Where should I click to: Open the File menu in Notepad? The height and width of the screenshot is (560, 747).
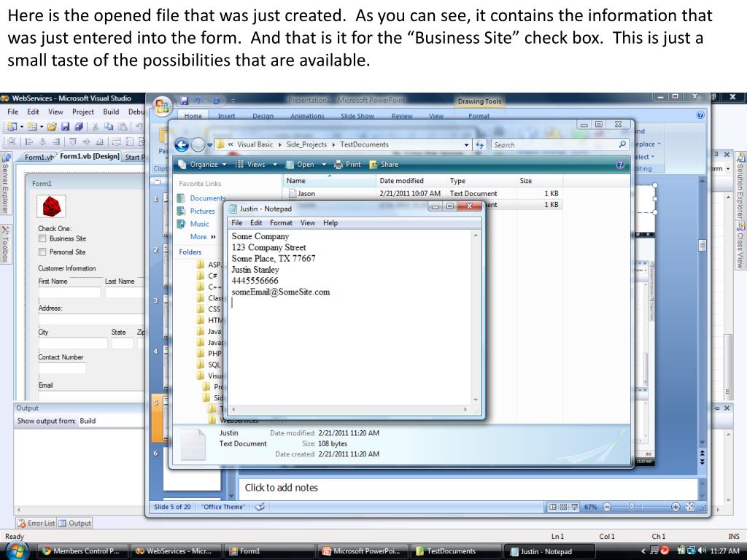[237, 223]
